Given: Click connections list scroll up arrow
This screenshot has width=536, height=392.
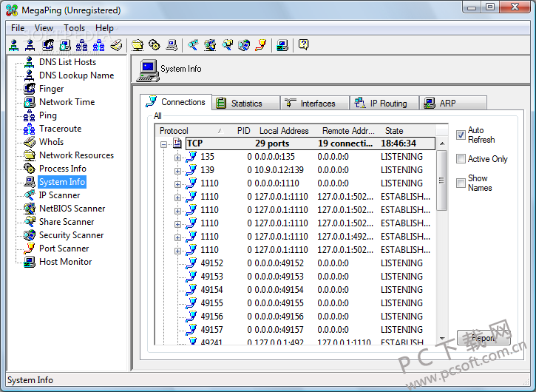Looking at the screenshot, I should pyautogui.click(x=442, y=143).
